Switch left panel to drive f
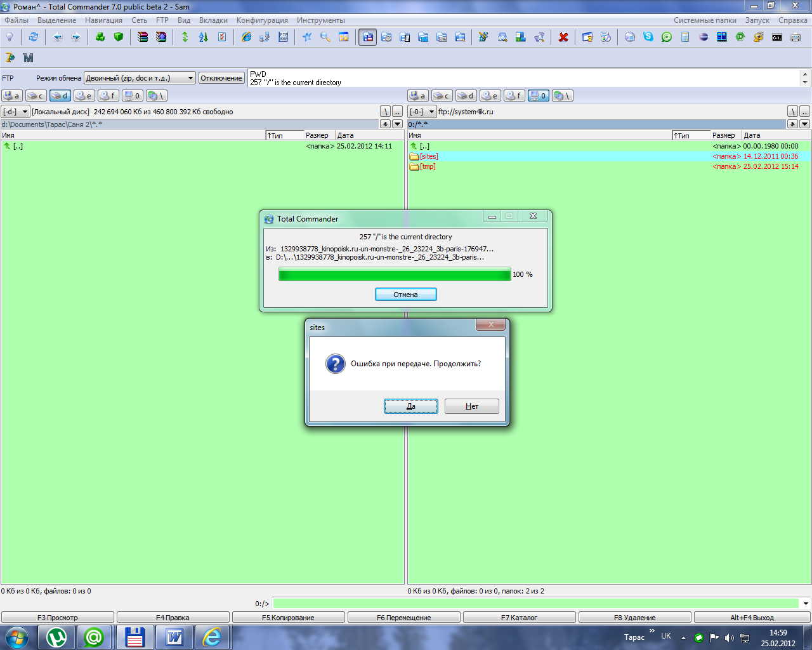812x650 pixels. point(108,96)
